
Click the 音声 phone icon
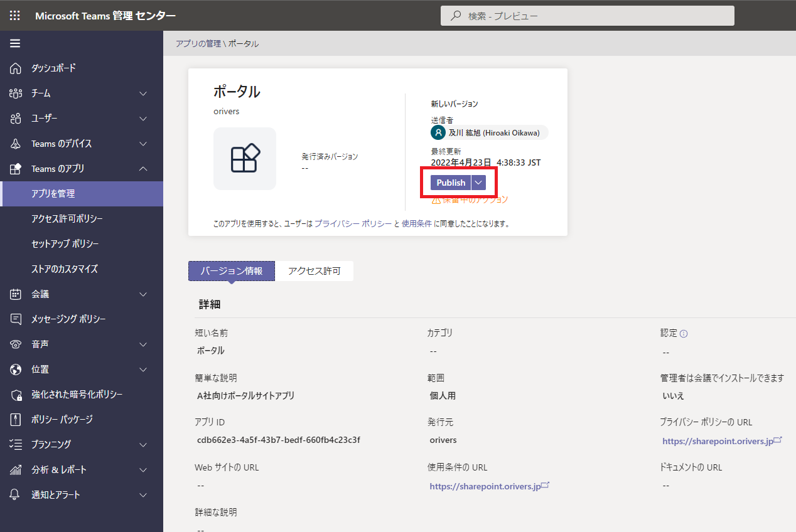coord(16,344)
